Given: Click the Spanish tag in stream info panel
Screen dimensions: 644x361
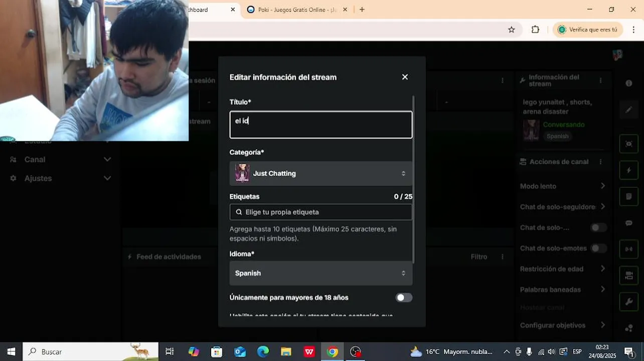Looking at the screenshot, I should (558, 136).
